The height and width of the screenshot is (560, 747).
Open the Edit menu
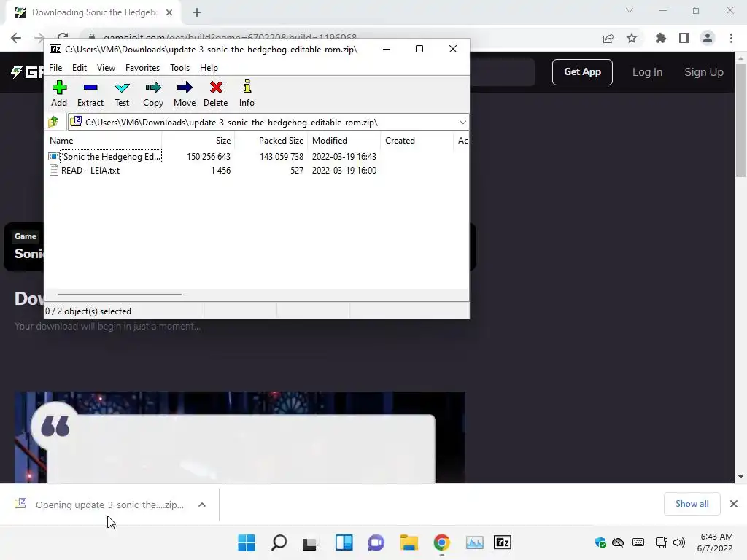point(79,68)
